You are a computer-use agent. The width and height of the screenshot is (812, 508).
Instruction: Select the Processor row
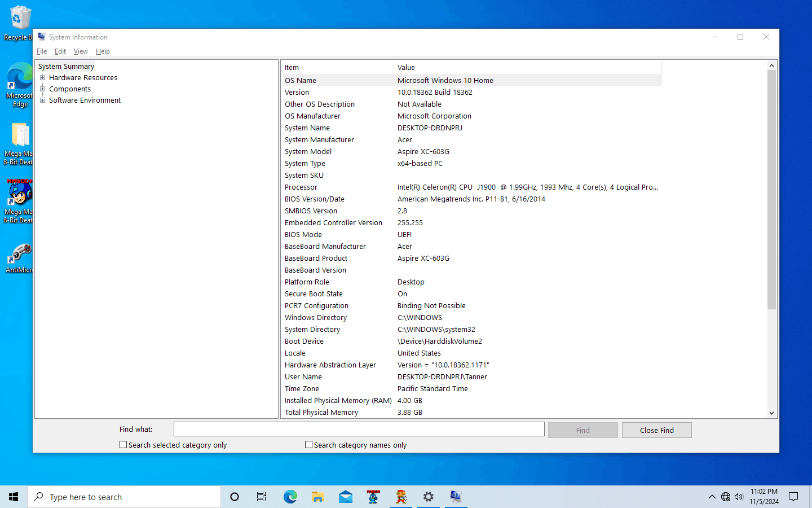(x=471, y=187)
